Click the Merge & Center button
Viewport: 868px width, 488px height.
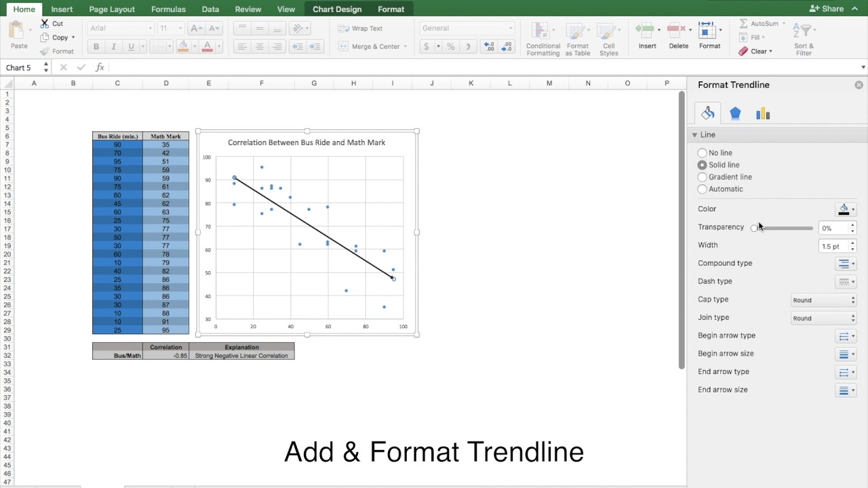coord(372,47)
